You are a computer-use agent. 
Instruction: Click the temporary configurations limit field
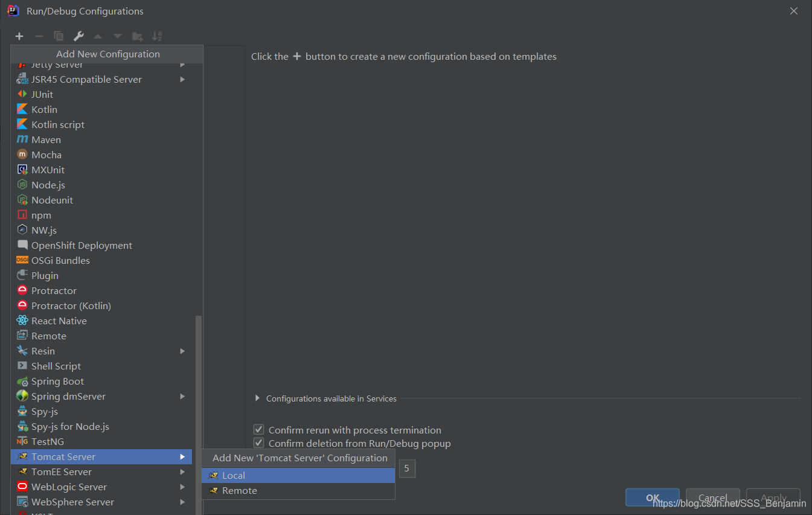coord(407,469)
